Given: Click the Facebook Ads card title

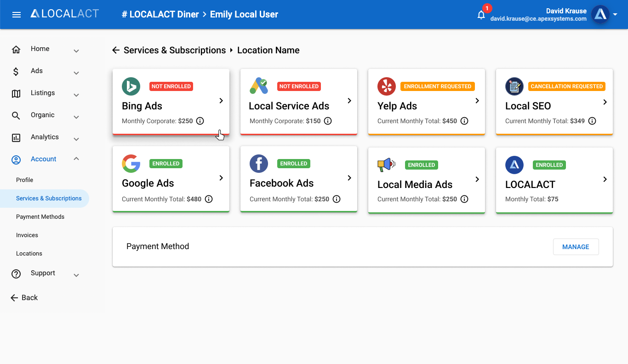Looking at the screenshot, I should pos(281,183).
